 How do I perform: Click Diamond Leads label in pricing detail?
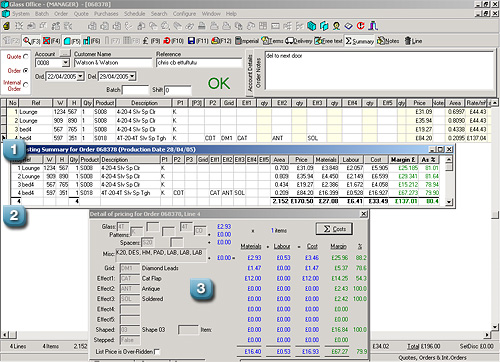pos(160,268)
